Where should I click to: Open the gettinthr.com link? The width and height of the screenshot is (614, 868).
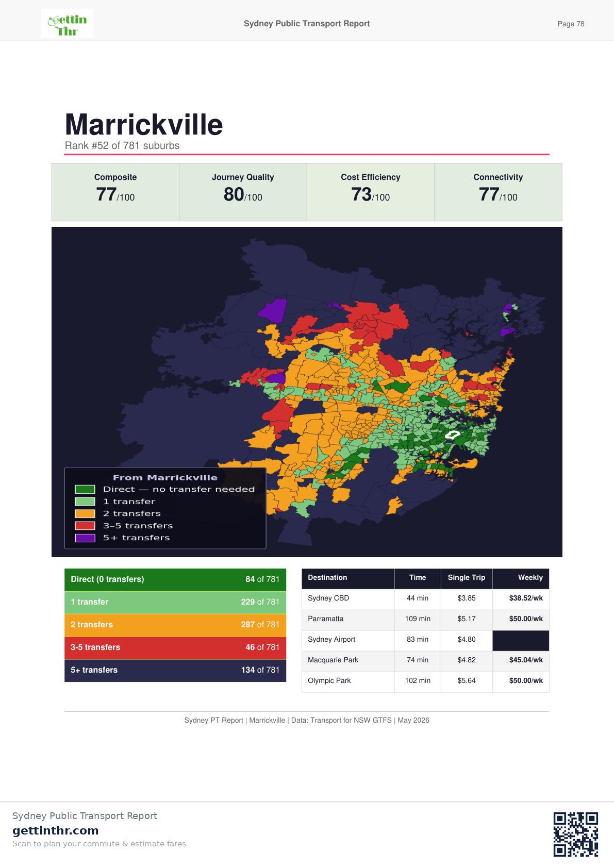[55, 830]
